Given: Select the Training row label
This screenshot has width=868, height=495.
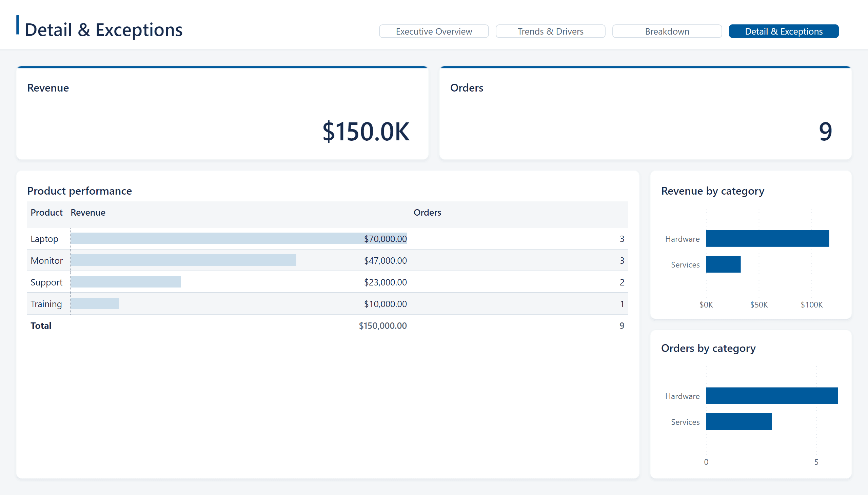Looking at the screenshot, I should (x=46, y=304).
